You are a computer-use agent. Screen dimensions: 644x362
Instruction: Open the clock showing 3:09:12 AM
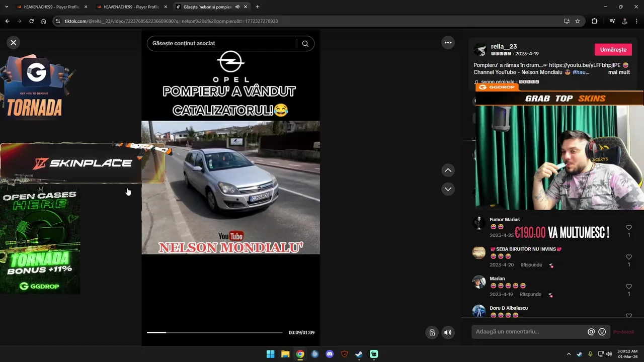click(627, 354)
